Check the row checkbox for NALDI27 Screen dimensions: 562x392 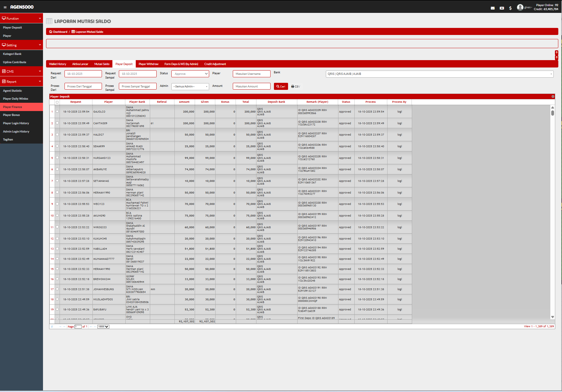click(x=57, y=134)
